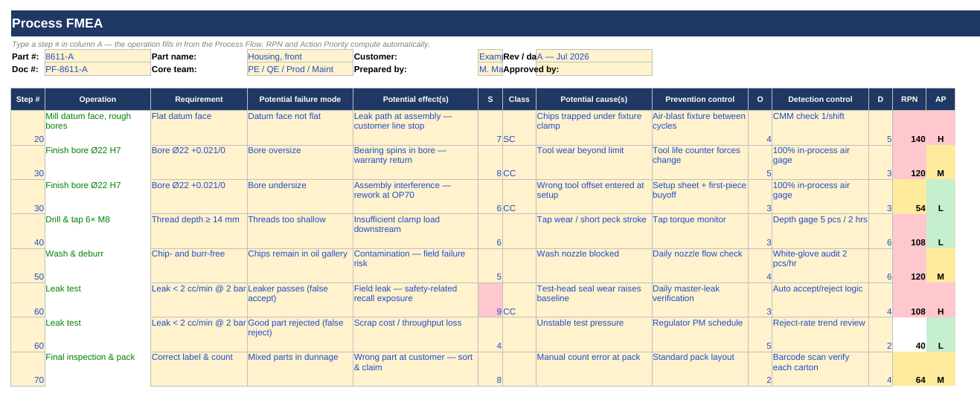The image size is (980, 397).
Task: Click 'Scrap cost / throughput loss' effect cell
Action: point(415,335)
